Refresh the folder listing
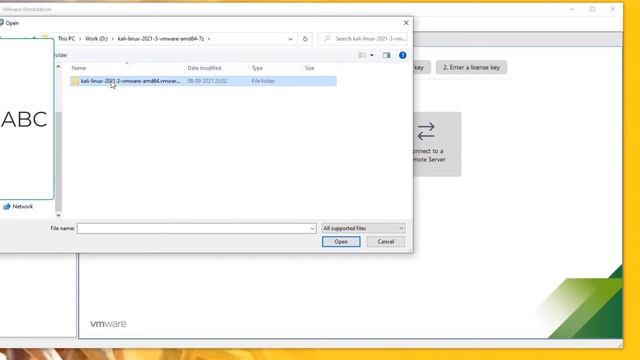 (x=305, y=39)
